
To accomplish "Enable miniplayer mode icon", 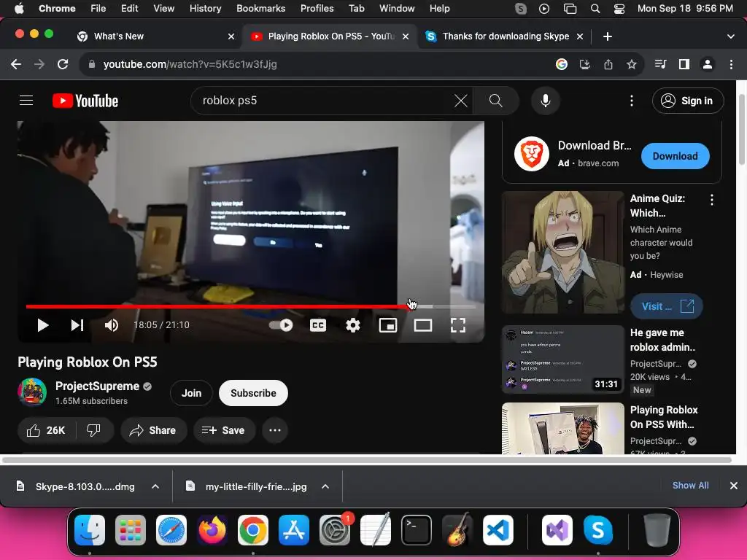I will [x=388, y=325].
